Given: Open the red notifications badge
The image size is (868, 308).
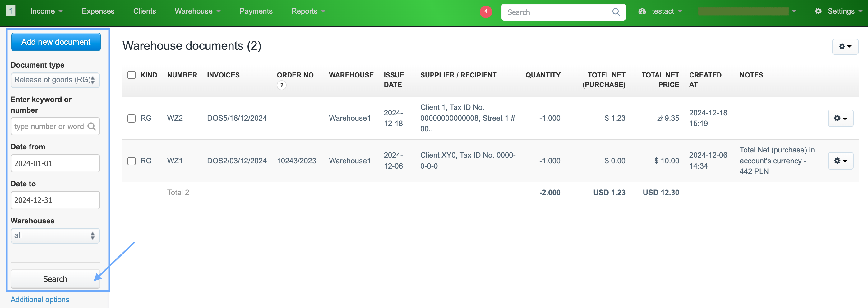Looking at the screenshot, I should 486,12.
